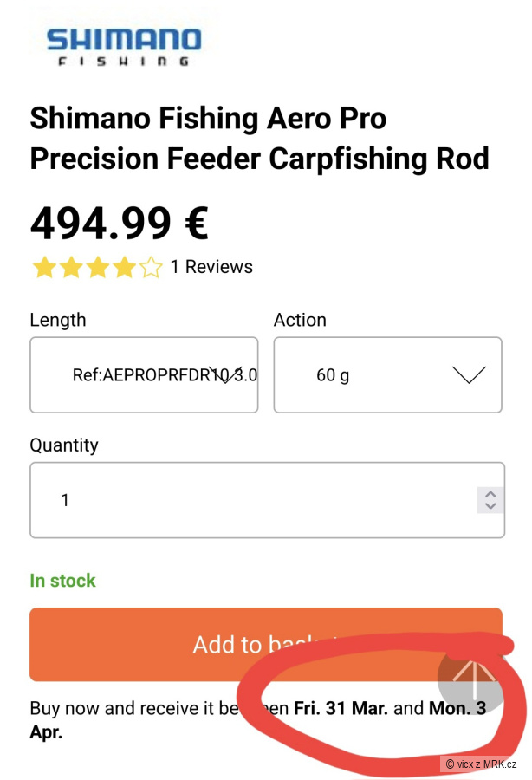This screenshot has width=532, height=780.
Task: Click the Shimano Fishing brand logo
Action: tap(123, 46)
